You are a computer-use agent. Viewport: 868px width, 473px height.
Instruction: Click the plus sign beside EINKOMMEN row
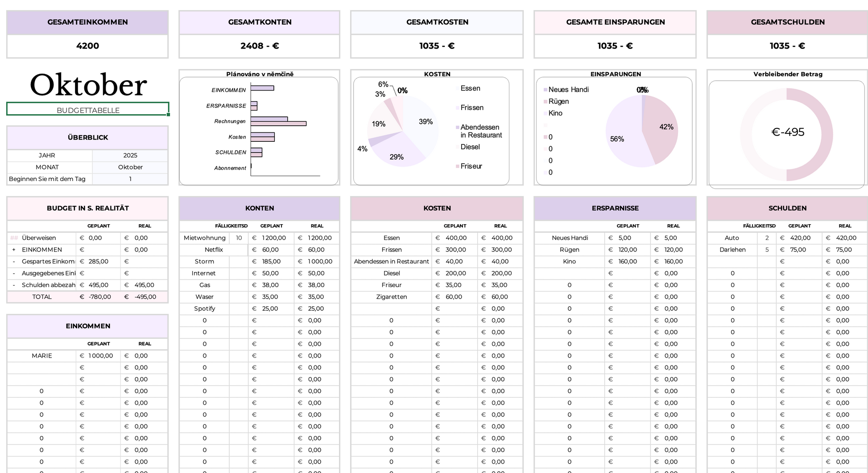14,250
